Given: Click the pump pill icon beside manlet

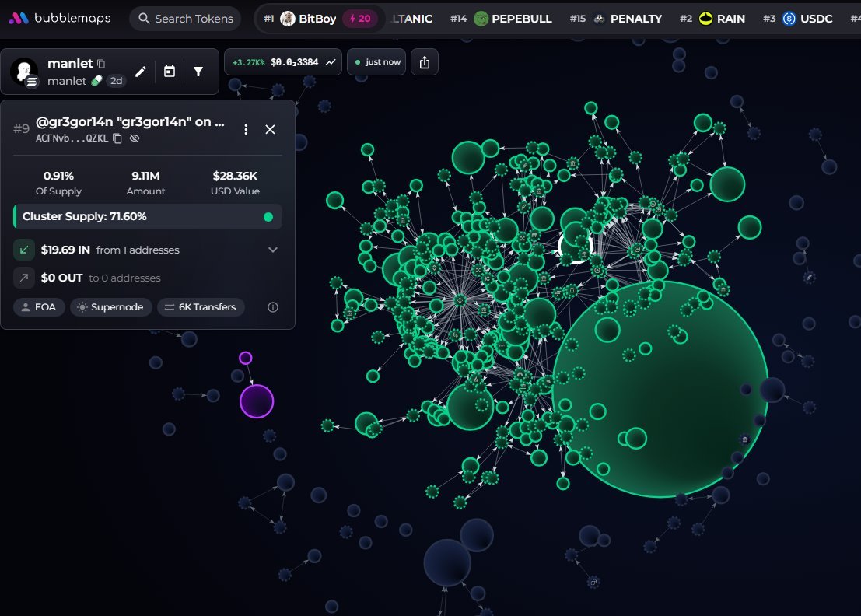Looking at the screenshot, I should [96, 81].
